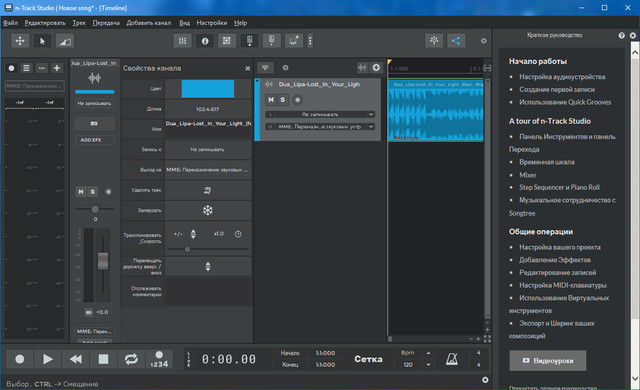Open Запись с value in channel properties
The width and height of the screenshot is (640, 390).
point(208,149)
